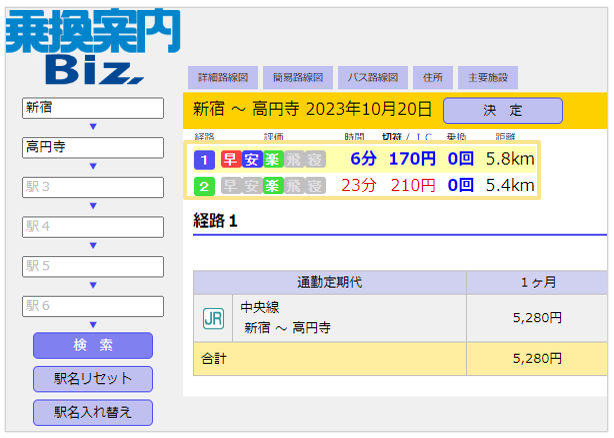Open the 住所 tab
This screenshot has width=614, height=438.
pyautogui.click(x=433, y=78)
